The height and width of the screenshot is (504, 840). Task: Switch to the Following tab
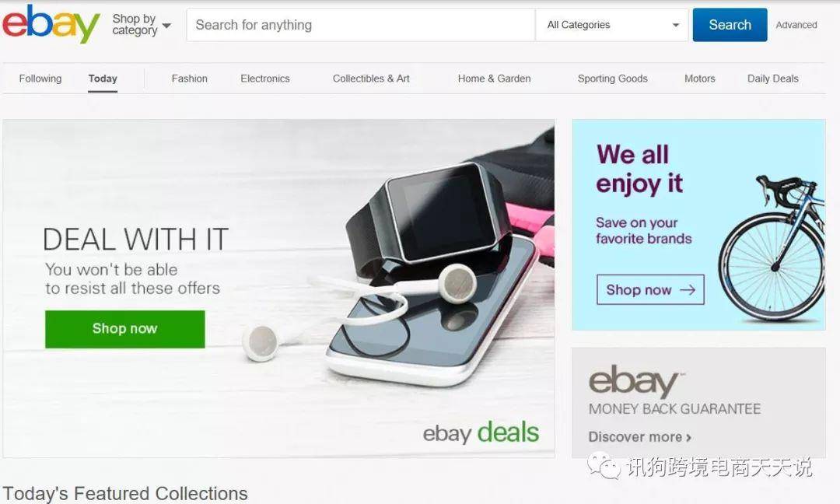[40, 79]
